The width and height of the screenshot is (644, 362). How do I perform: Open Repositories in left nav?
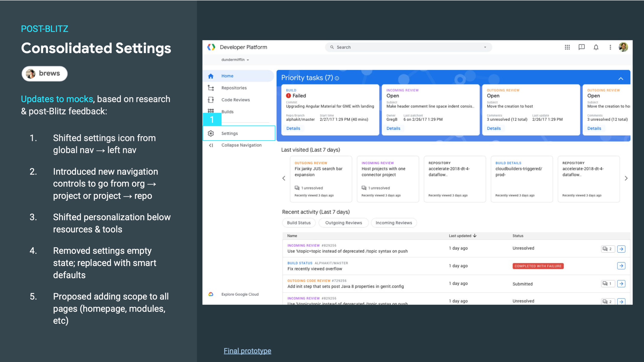click(234, 88)
